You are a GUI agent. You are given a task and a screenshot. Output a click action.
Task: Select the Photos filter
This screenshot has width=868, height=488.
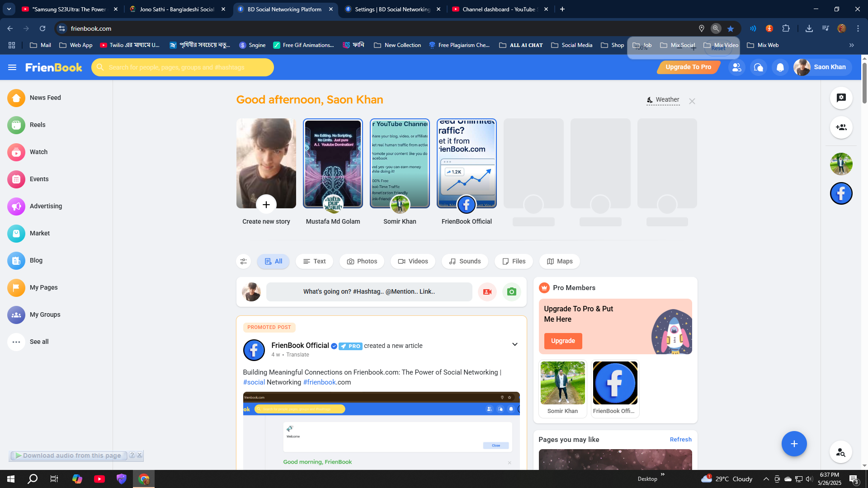pyautogui.click(x=362, y=261)
